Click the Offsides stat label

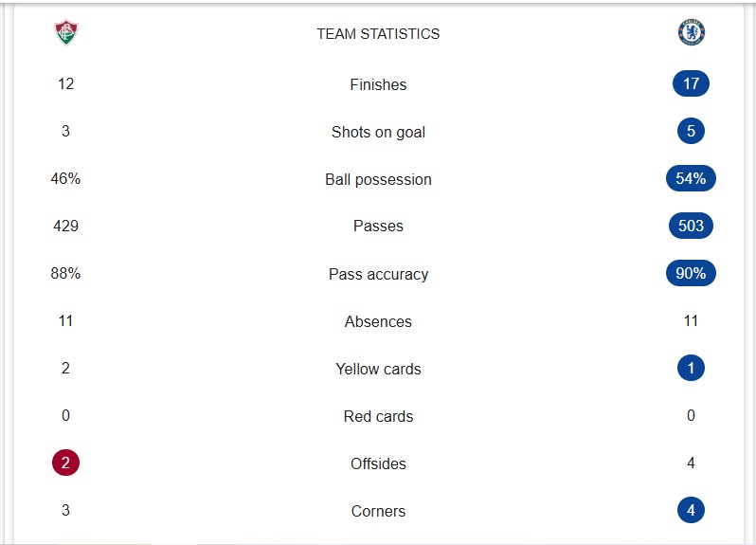click(378, 463)
